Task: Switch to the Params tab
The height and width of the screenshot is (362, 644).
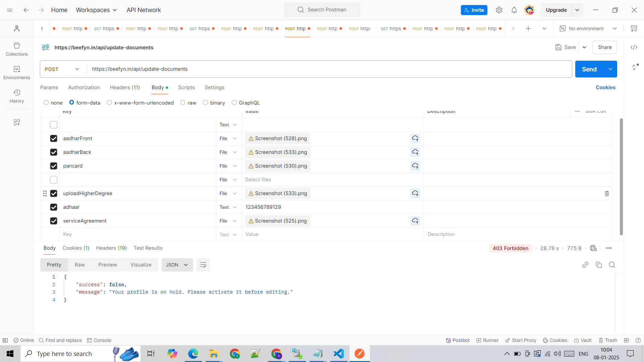Action: 49,87
